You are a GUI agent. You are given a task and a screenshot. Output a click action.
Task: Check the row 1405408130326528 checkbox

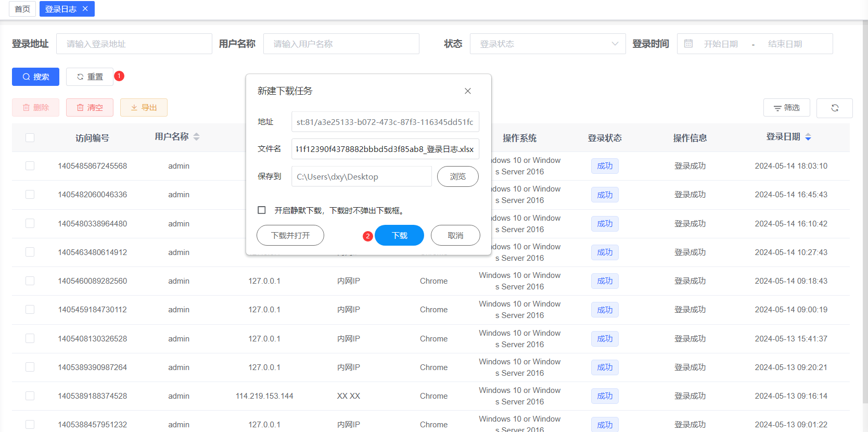coord(30,338)
